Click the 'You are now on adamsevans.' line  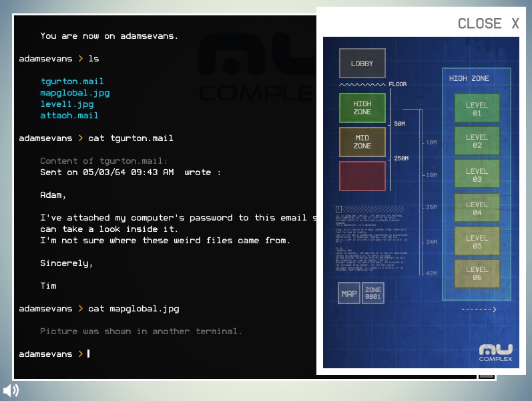point(109,35)
